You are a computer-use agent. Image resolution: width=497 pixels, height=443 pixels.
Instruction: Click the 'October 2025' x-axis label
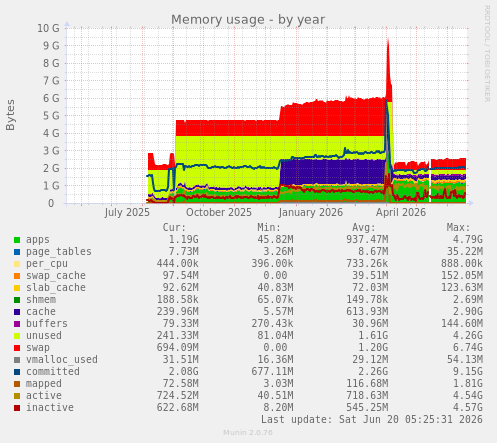[x=219, y=213]
